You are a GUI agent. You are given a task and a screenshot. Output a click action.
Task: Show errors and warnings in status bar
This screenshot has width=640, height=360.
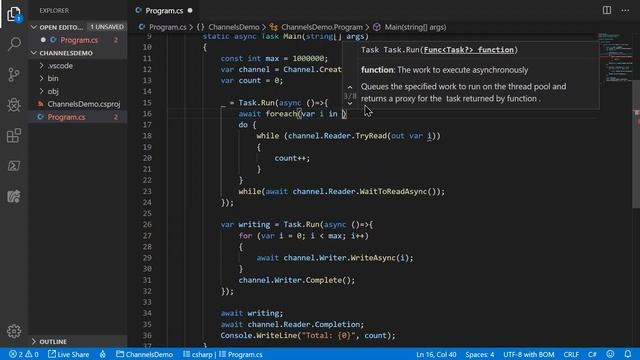pos(24,354)
